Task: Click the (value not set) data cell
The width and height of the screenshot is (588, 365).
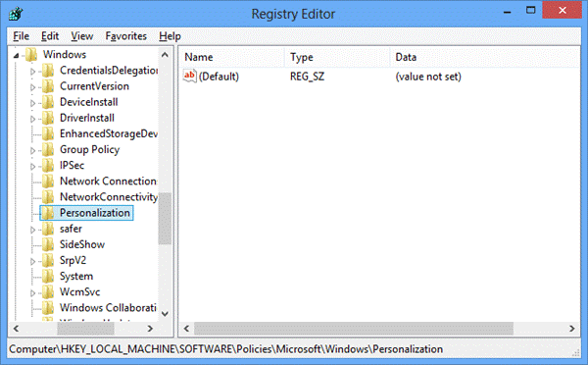Action: coord(428,77)
